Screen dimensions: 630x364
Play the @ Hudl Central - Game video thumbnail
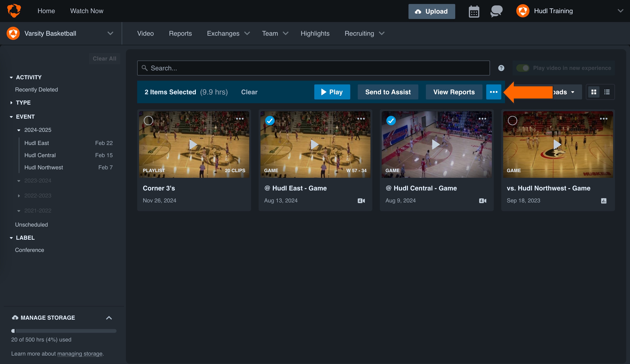(x=436, y=144)
